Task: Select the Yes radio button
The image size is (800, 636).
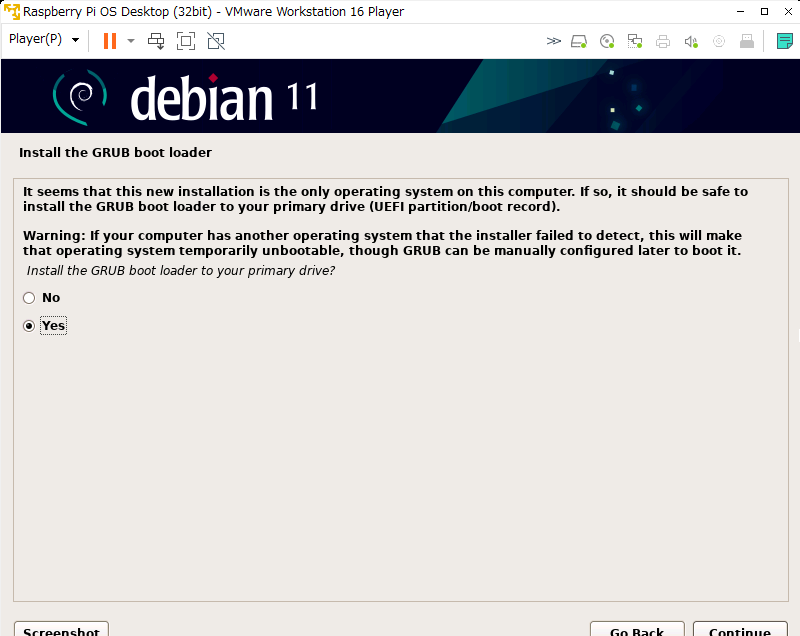Action: [x=29, y=326]
